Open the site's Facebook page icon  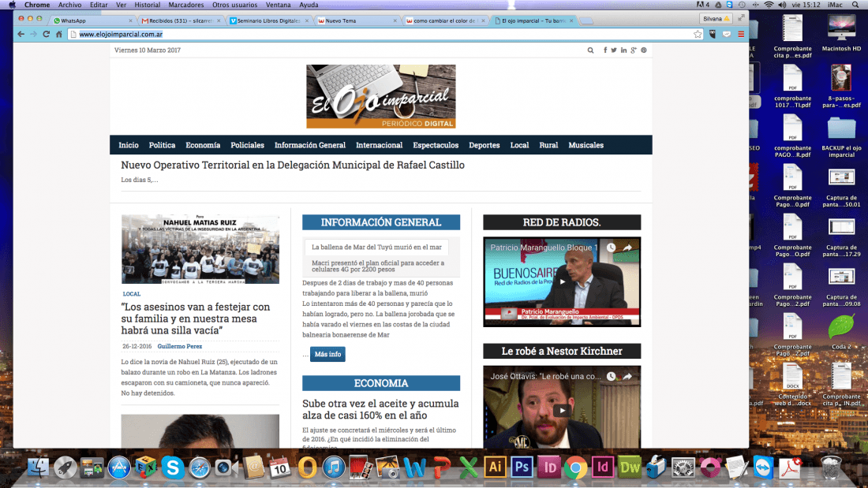point(605,50)
